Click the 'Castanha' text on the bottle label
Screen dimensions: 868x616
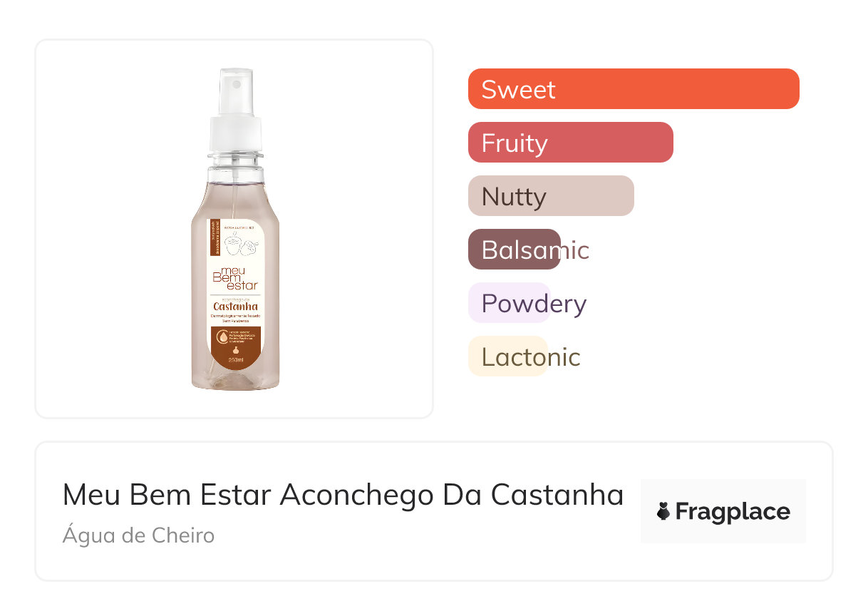click(x=235, y=307)
